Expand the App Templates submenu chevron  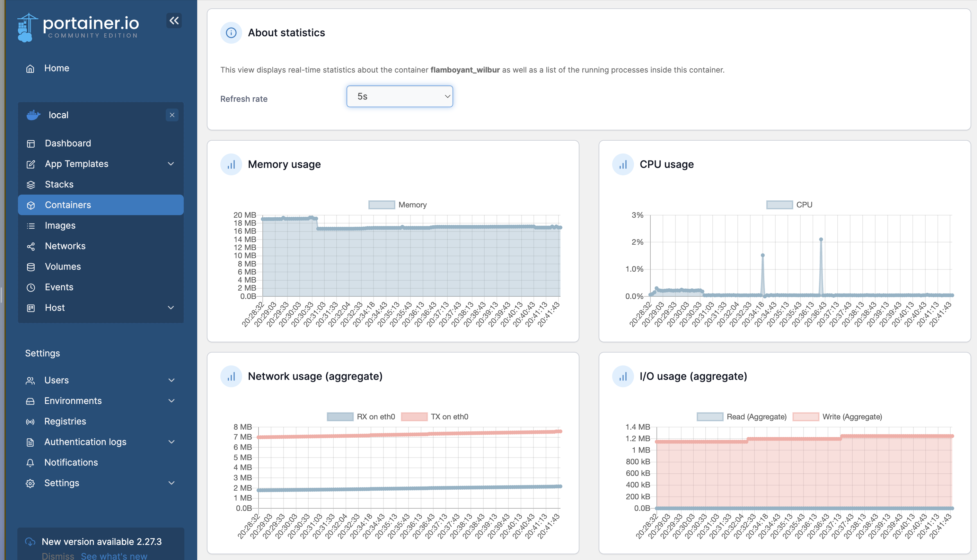[x=171, y=164]
